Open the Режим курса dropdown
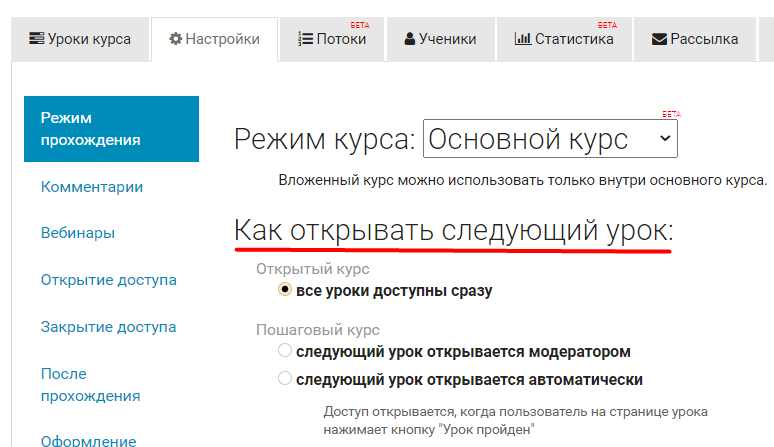Image resolution: width=774 pixels, height=447 pixels. click(x=550, y=139)
